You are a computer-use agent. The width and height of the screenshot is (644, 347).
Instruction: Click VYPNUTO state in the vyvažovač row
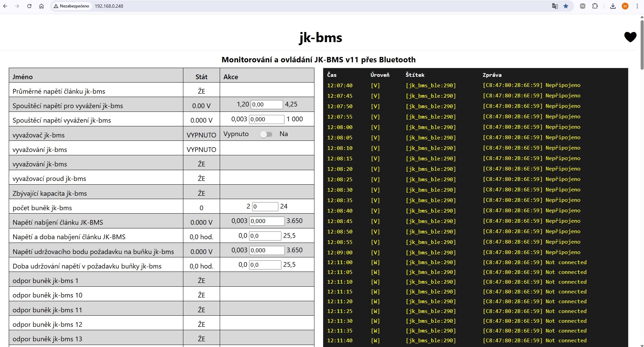click(202, 135)
